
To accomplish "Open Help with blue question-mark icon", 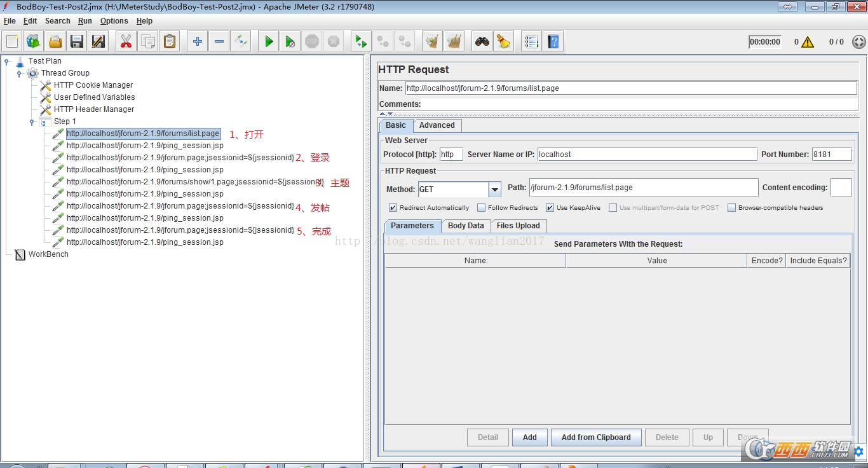I will 553,42.
